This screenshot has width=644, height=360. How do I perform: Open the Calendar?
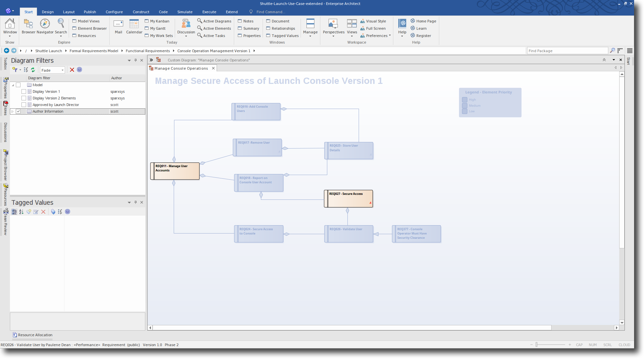pos(134,26)
